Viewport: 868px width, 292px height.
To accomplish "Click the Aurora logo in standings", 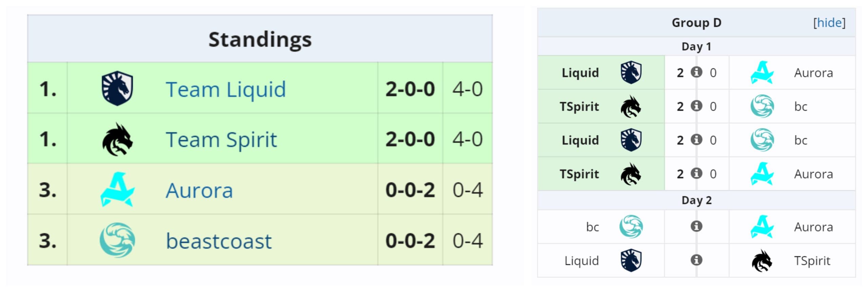I will coord(117,190).
